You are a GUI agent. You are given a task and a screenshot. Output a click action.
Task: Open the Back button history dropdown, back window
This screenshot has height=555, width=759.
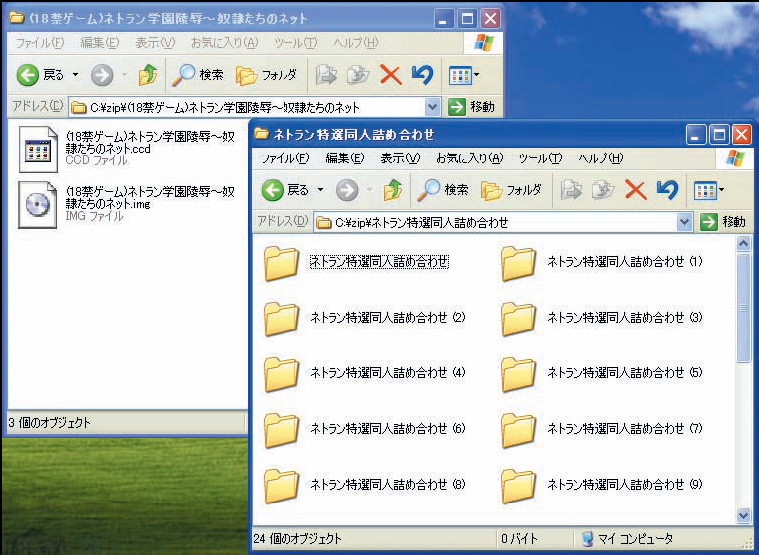[76, 75]
